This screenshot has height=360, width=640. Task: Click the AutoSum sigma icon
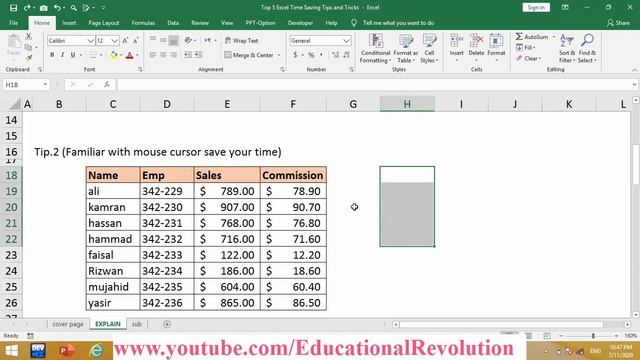pos(519,37)
